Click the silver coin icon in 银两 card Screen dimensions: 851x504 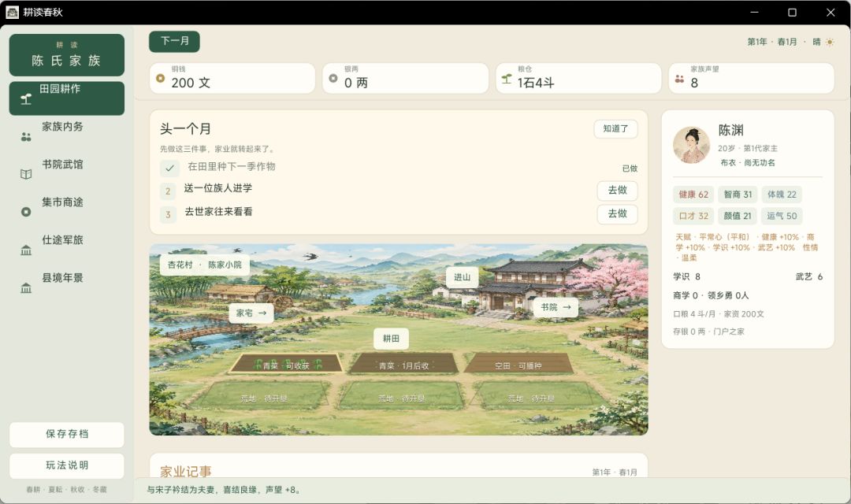click(333, 78)
